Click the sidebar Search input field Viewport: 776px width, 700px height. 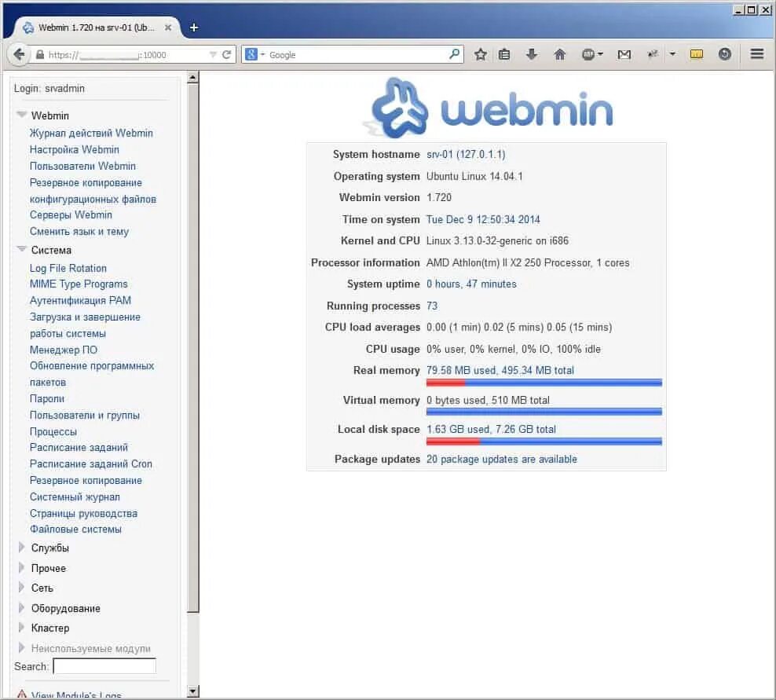coord(104,666)
